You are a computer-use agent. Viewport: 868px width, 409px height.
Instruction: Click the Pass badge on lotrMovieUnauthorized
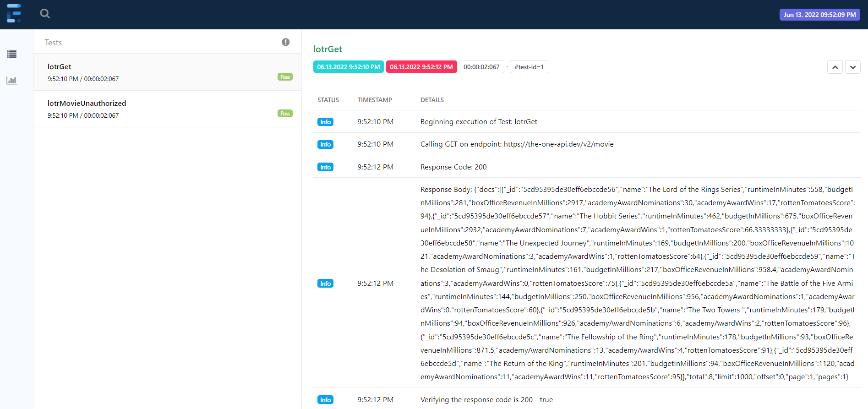coord(285,114)
